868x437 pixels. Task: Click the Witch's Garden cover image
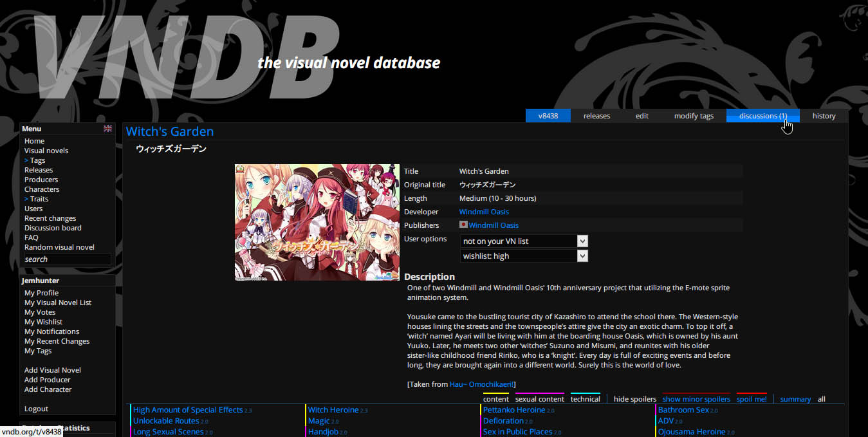coord(317,221)
